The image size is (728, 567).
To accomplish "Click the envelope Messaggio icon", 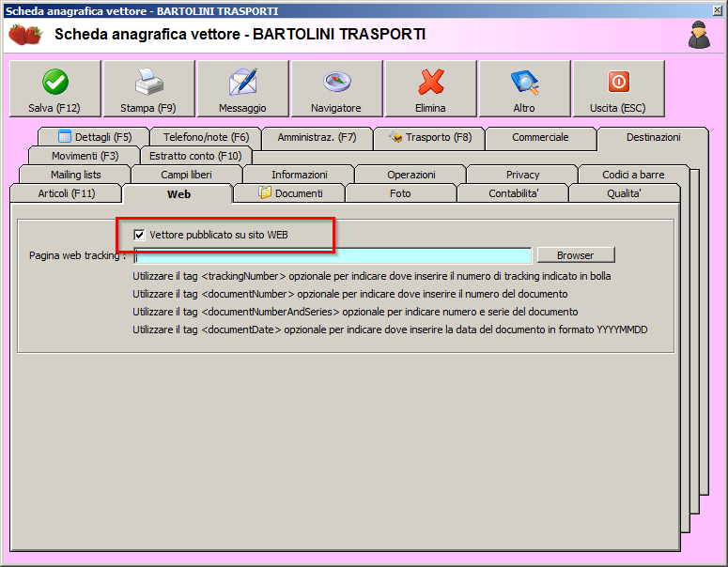I will [x=242, y=82].
